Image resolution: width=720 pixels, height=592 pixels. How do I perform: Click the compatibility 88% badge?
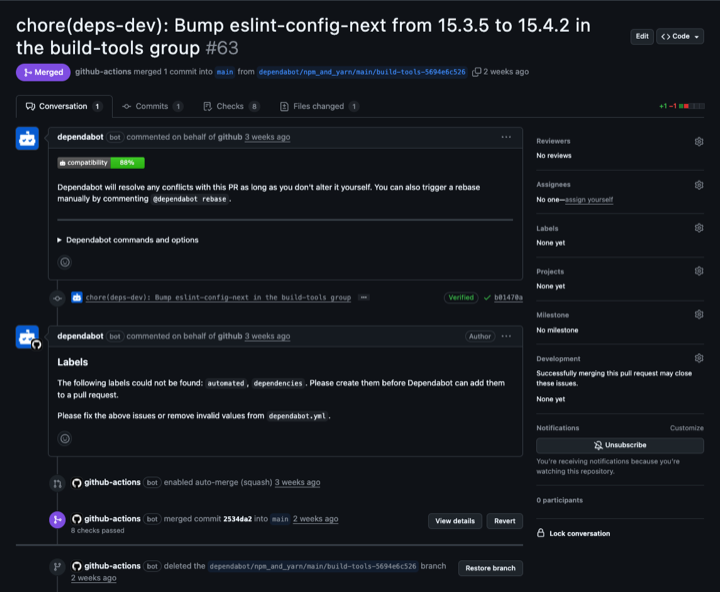tap(101, 163)
